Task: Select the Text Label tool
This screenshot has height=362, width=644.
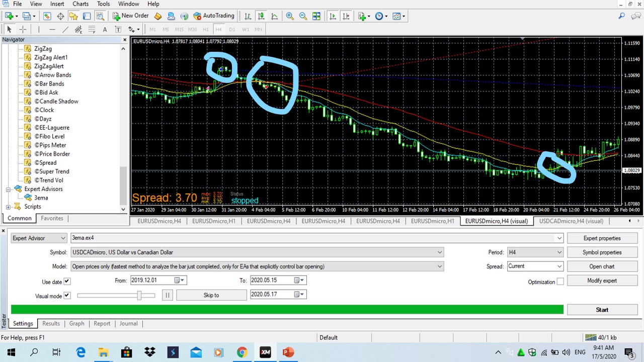Action: coord(118,29)
